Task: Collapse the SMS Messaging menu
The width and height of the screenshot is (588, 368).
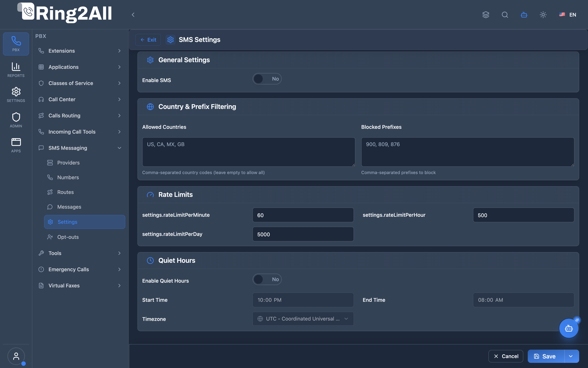Action: [x=80, y=148]
